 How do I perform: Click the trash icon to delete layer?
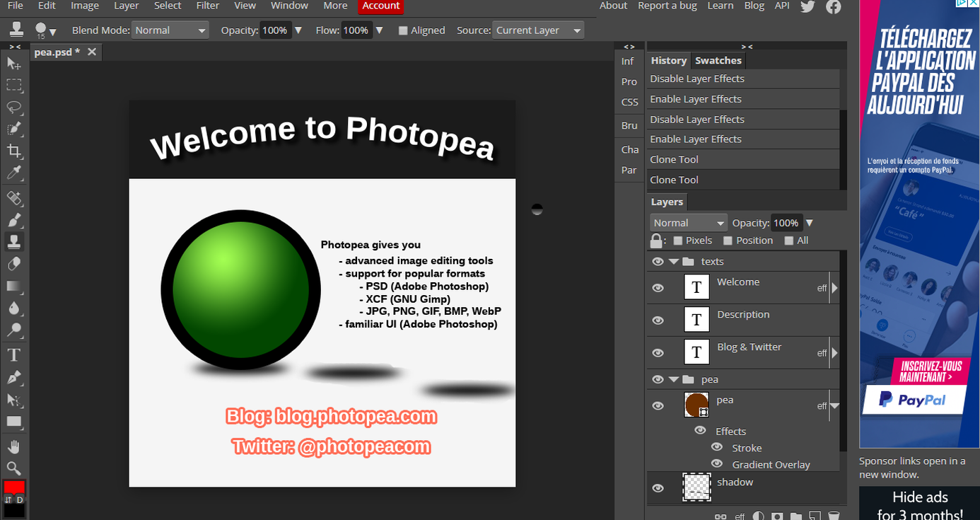coord(834,516)
